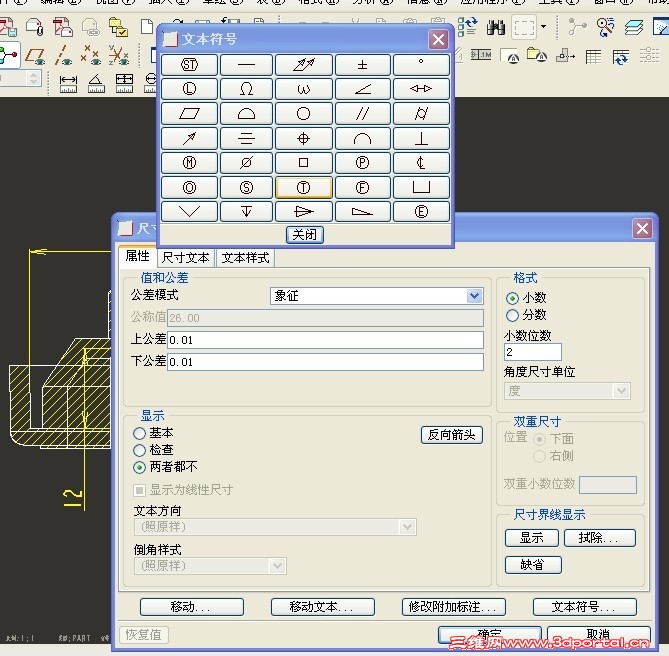Insert the depth arrow symbol
This screenshot has width=669, height=656.
[246, 212]
